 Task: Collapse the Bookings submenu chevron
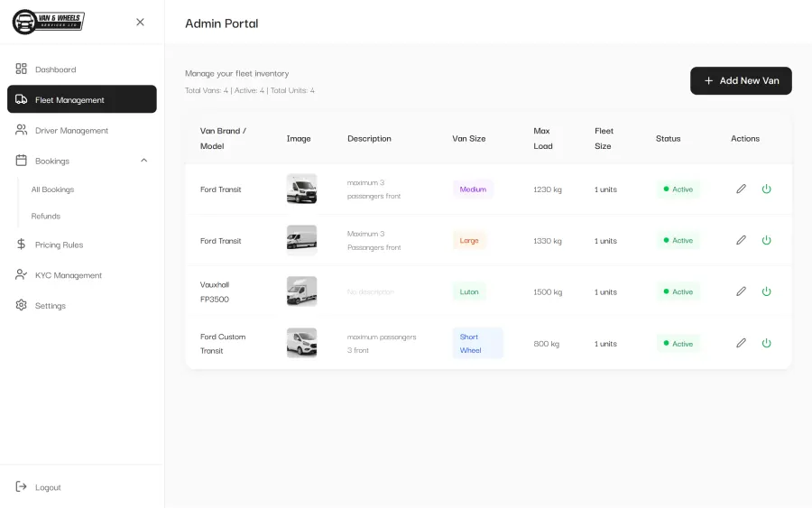(144, 161)
